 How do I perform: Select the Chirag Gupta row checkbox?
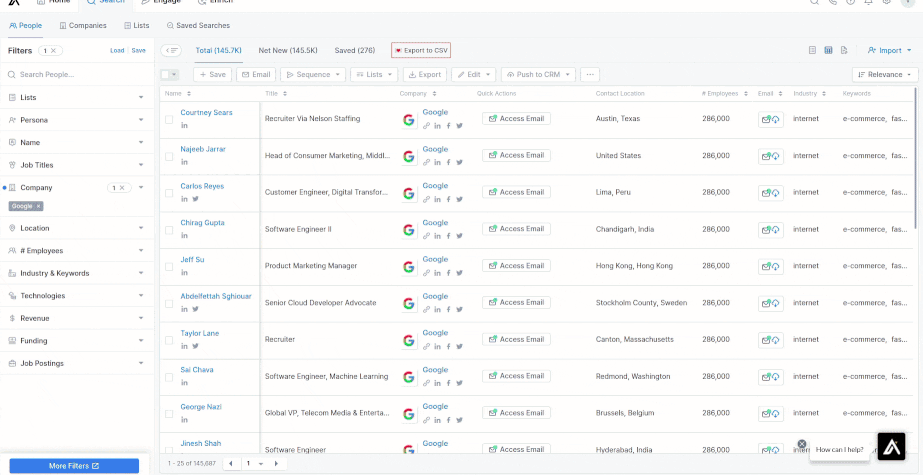(x=169, y=230)
